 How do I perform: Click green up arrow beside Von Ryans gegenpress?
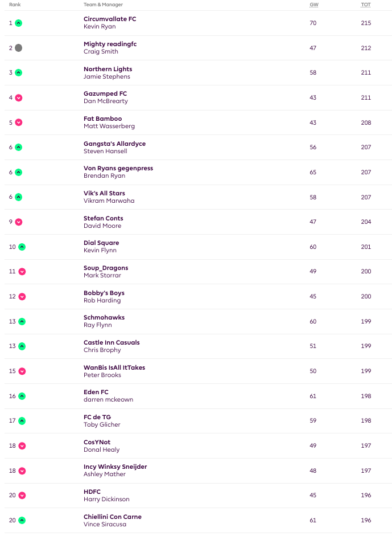tap(18, 173)
